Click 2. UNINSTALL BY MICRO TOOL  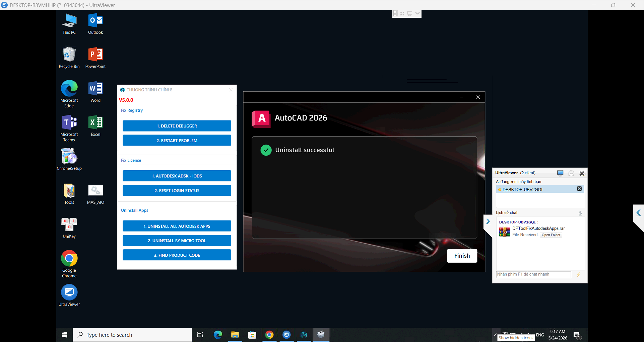[x=177, y=241]
